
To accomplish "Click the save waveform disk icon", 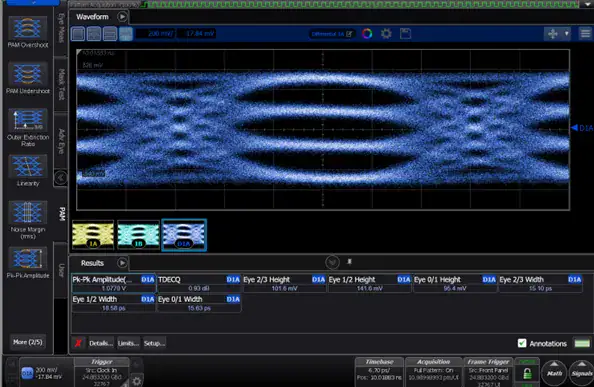I will [405, 34].
